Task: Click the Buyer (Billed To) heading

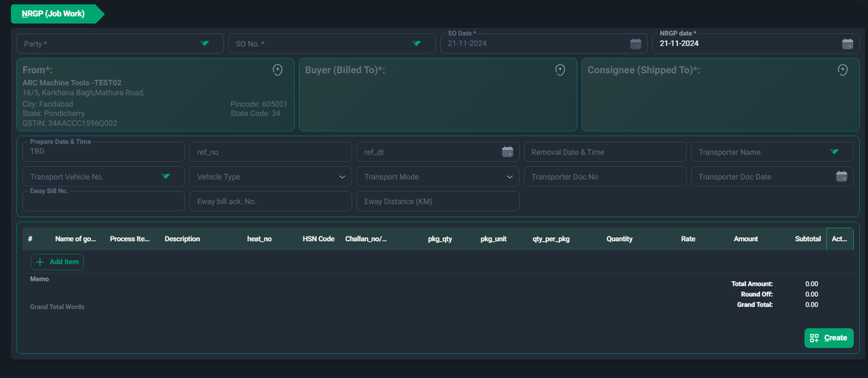Action: coord(345,70)
